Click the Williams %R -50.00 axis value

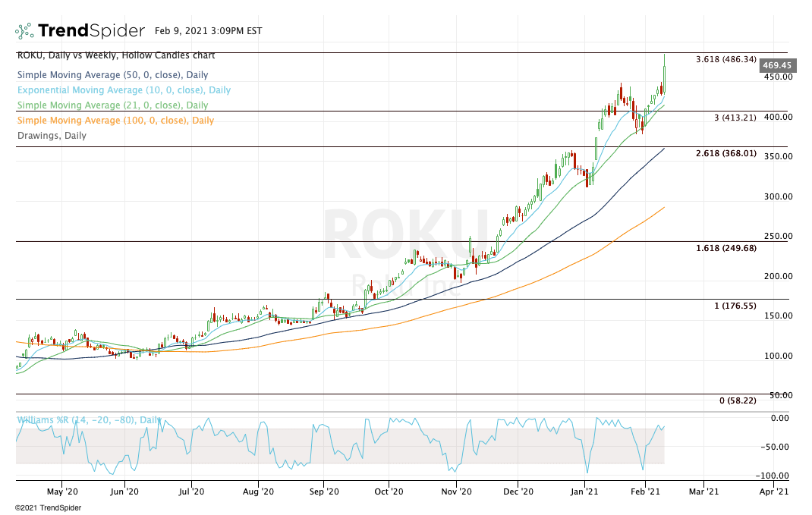click(775, 447)
